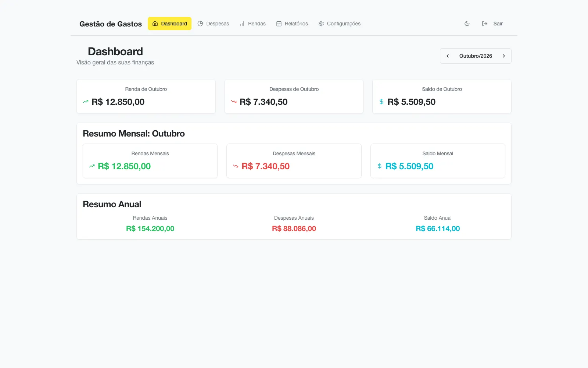Click the Renda de Outubro label
This screenshot has width=588, height=368.
[x=146, y=89]
